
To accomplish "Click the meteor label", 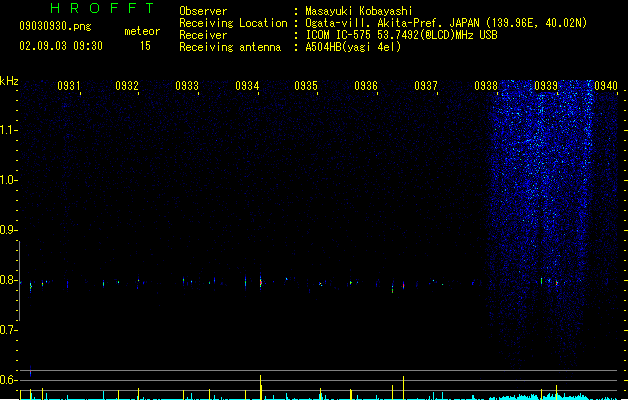I will (142, 31).
